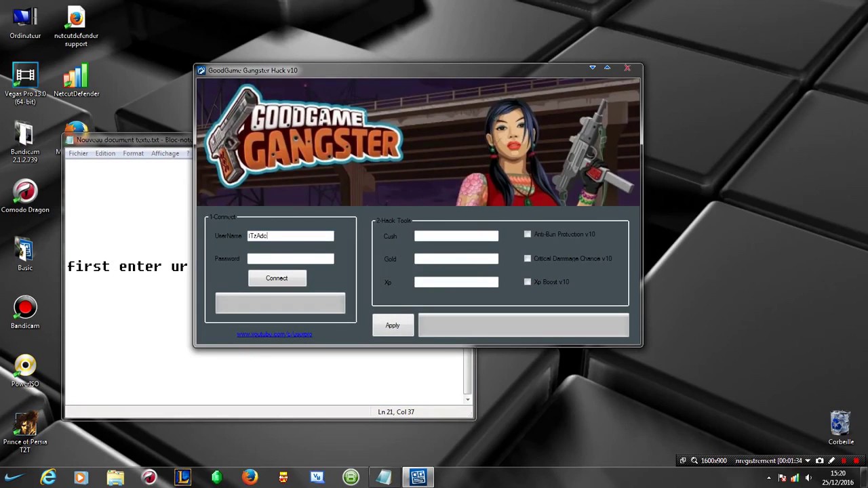Click the progress bar beside Apply

[x=524, y=325]
